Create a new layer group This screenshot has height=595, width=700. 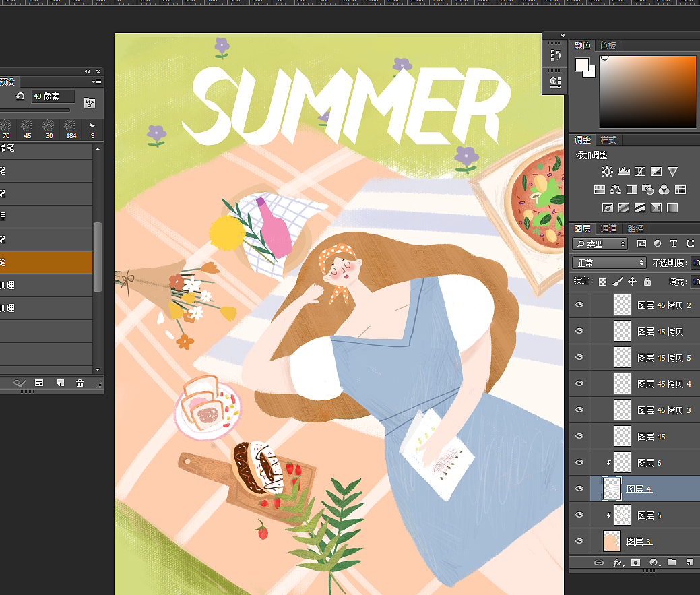(x=672, y=562)
